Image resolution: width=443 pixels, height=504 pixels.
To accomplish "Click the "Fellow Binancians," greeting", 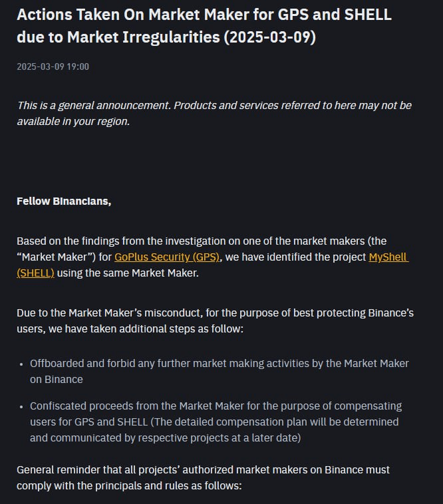I will click(x=64, y=201).
